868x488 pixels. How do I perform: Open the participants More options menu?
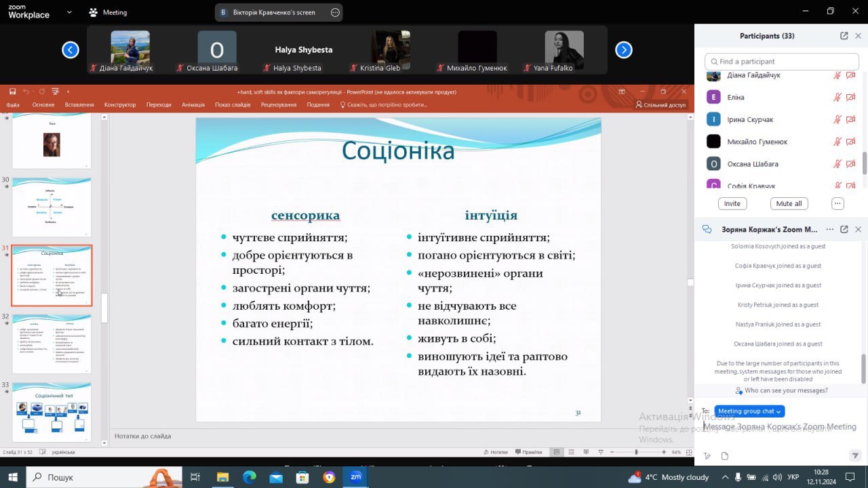(837, 203)
